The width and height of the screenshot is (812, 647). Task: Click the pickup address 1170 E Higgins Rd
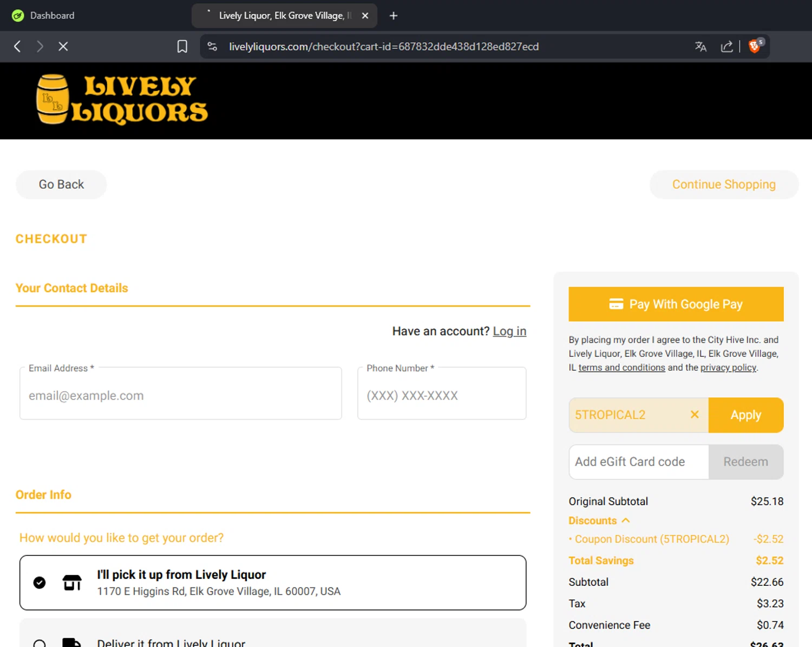click(219, 591)
